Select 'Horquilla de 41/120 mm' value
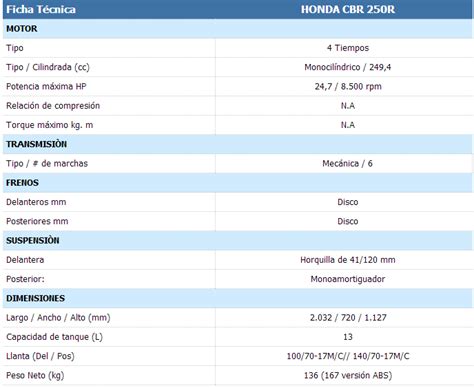The height and width of the screenshot is (388, 474). tap(348, 260)
